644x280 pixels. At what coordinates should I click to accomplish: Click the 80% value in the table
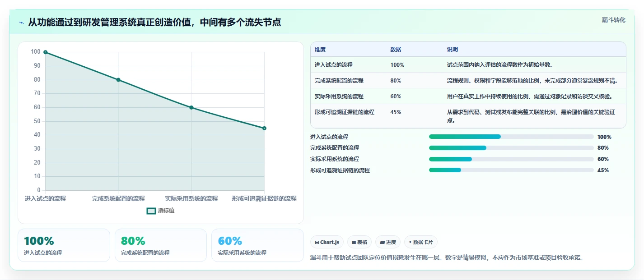click(x=396, y=81)
